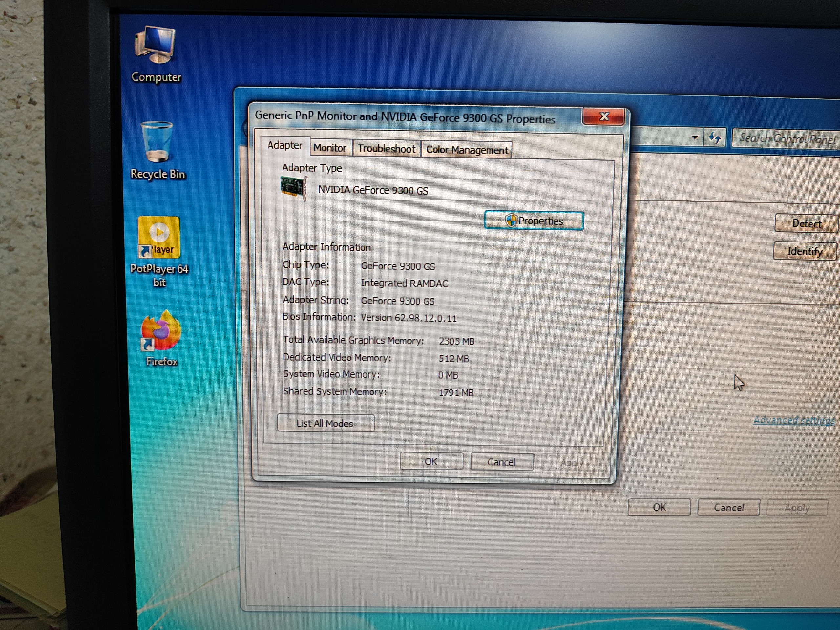840x630 pixels.
Task: Open the Troubleshoot tab
Action: 387,149
